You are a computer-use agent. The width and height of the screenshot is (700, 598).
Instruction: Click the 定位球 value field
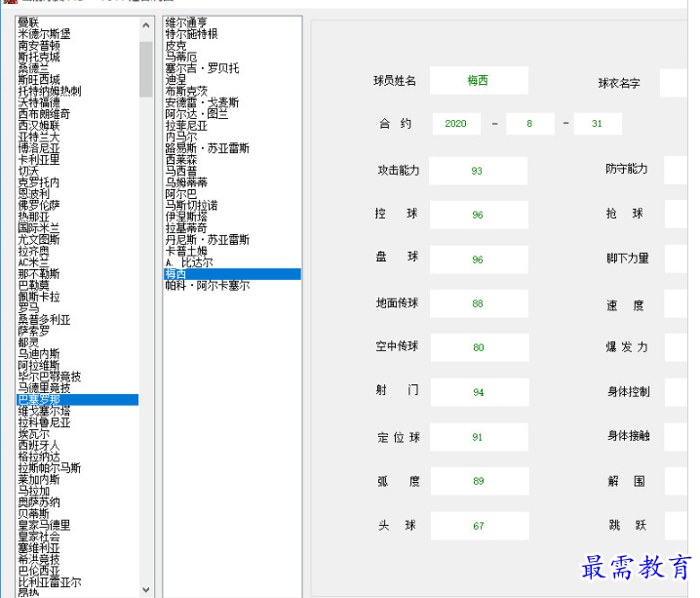(x=479, y=437)
